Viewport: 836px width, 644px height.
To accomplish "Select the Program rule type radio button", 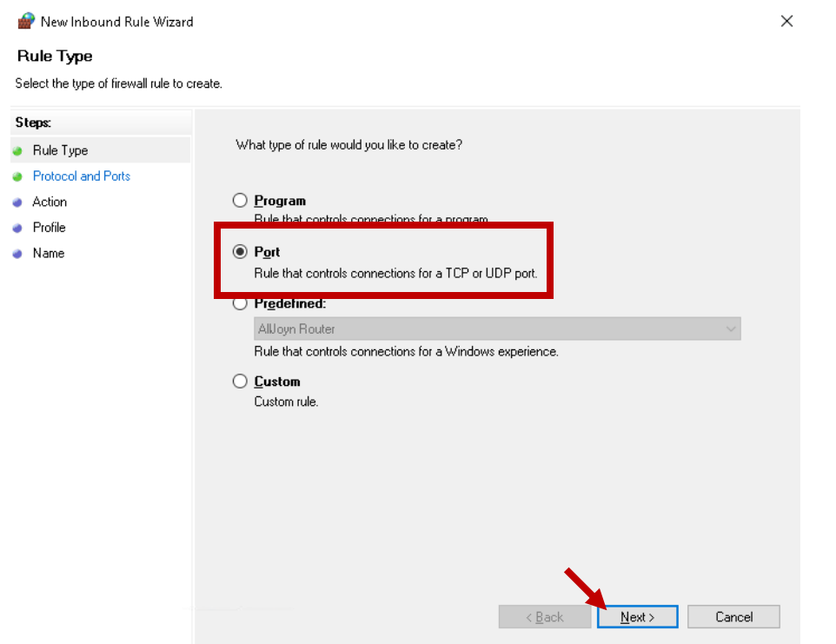I will (241, 201).
